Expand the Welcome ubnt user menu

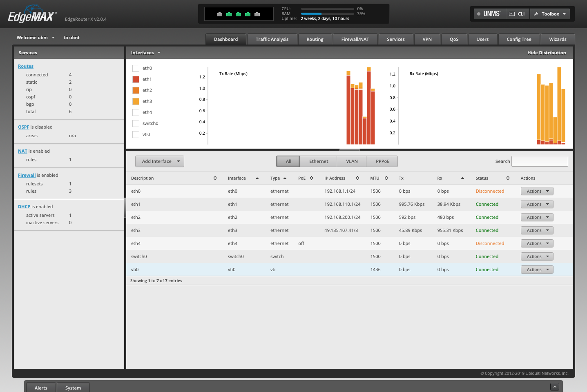click(36, 38)
